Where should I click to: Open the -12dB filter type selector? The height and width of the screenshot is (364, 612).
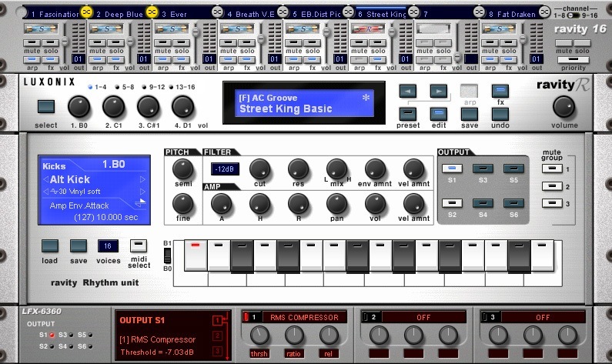tap(225, 169)
